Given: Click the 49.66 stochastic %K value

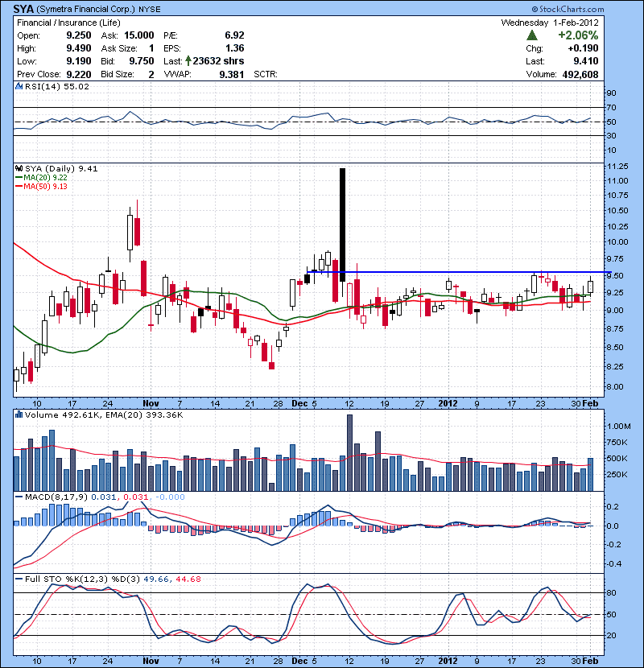Looking at the screenshot, I should coord(155,579).
